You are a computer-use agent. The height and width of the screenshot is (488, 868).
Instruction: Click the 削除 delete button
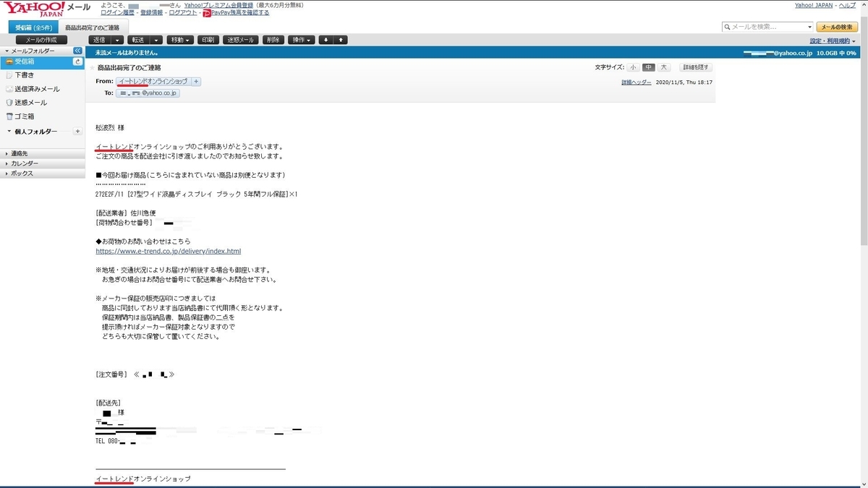[273, 40]
